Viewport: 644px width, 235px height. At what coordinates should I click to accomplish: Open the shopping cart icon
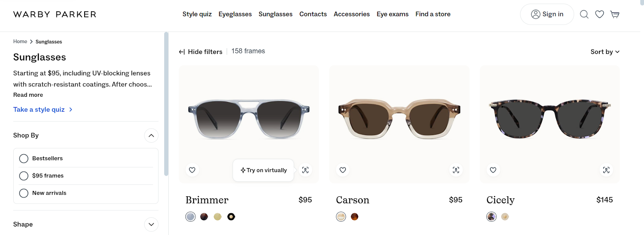(615, 14)
